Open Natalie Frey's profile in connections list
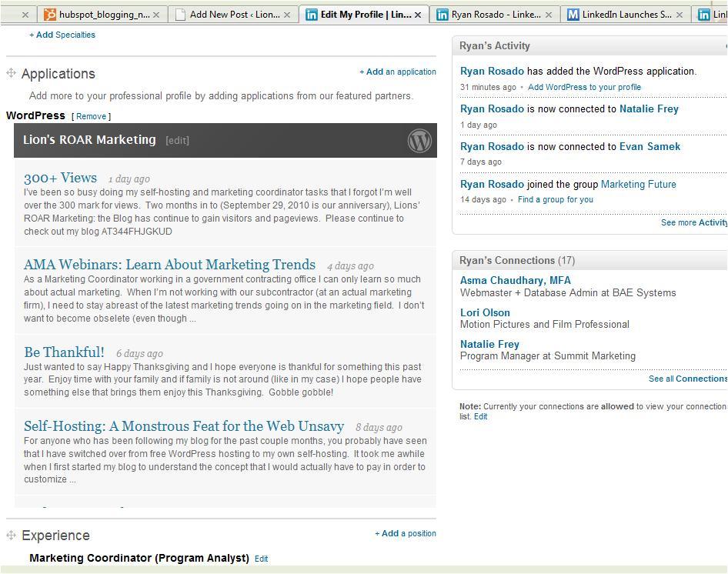The height and width of the screenshot is (574, 728). (489, 344)
